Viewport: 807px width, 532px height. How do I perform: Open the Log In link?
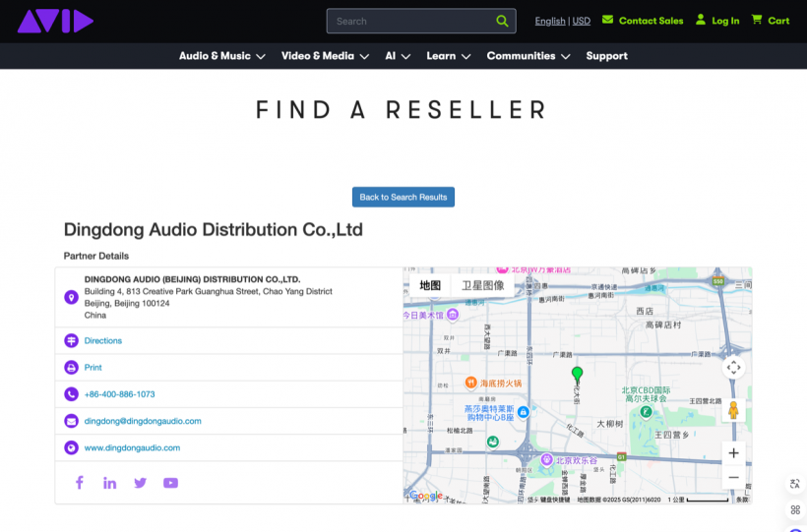pyautogui.click(x=725, y=21)
